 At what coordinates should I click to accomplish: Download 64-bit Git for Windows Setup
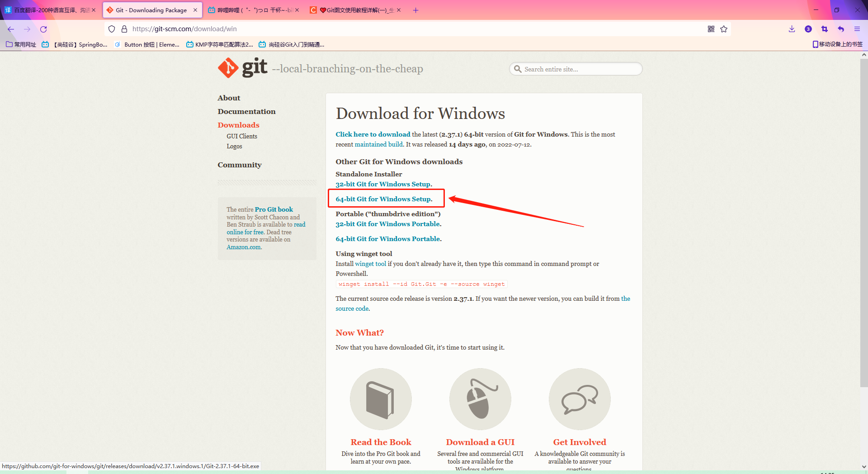[384, 199]
